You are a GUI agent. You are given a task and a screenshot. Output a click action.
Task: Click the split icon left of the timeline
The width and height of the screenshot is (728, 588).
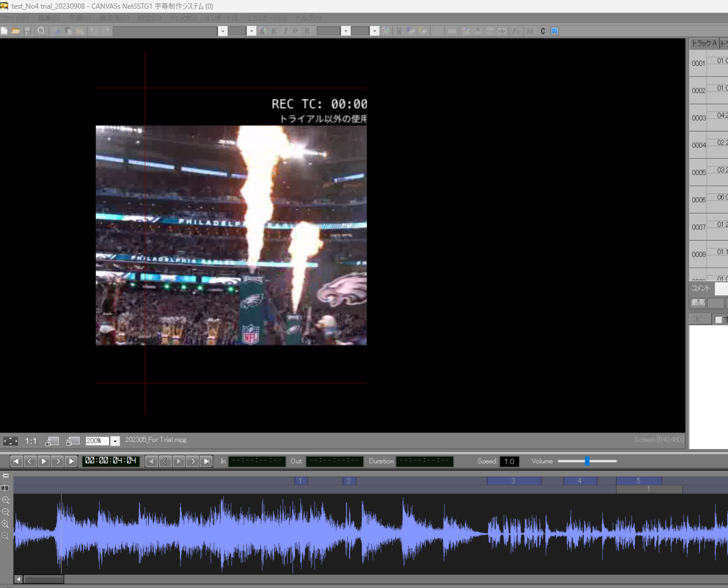[5, 488]
